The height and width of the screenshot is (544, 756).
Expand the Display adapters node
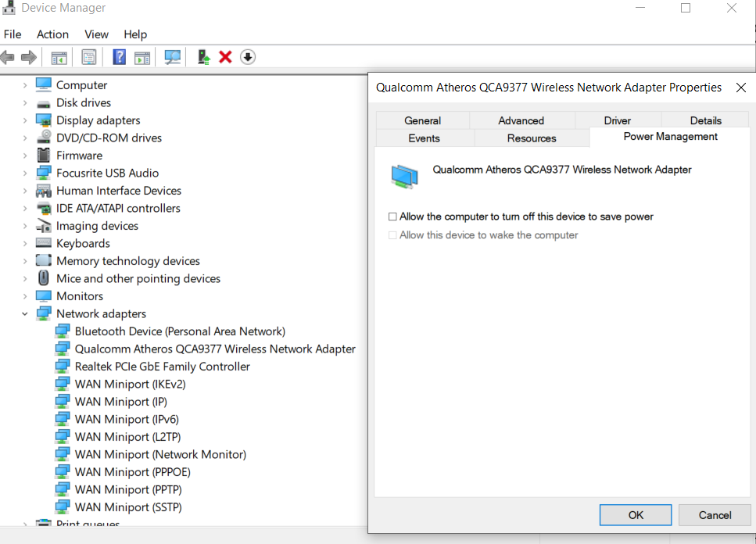click(x=24, y=120)
